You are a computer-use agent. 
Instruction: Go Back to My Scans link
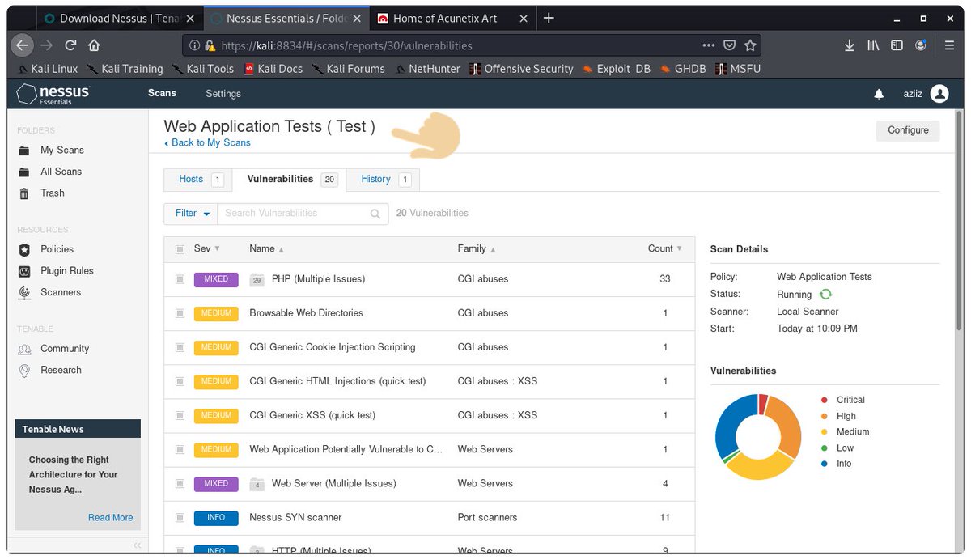point(207,142)
